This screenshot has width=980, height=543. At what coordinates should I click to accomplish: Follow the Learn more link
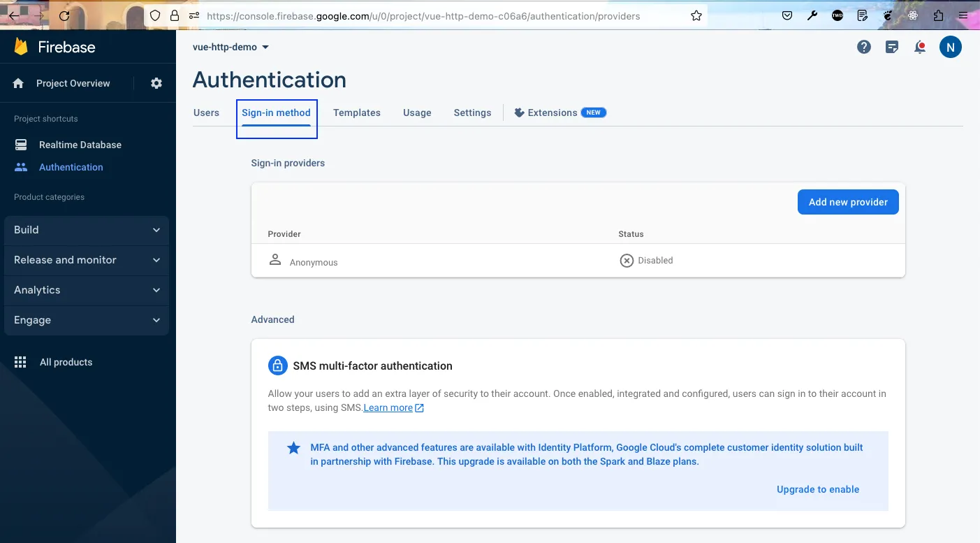coord(388,407)
